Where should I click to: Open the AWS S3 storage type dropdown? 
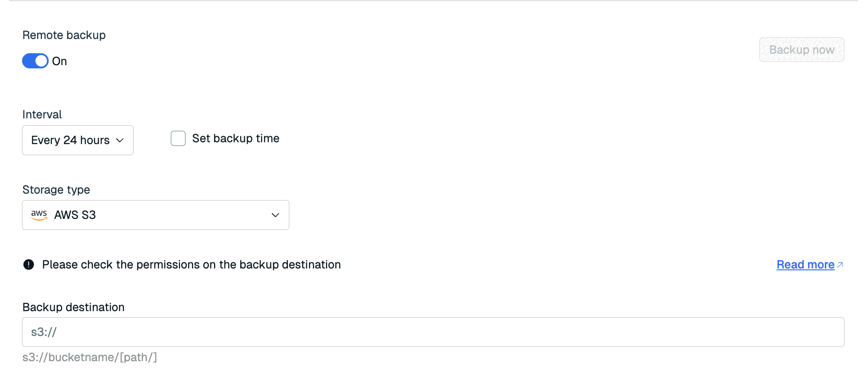155,215
